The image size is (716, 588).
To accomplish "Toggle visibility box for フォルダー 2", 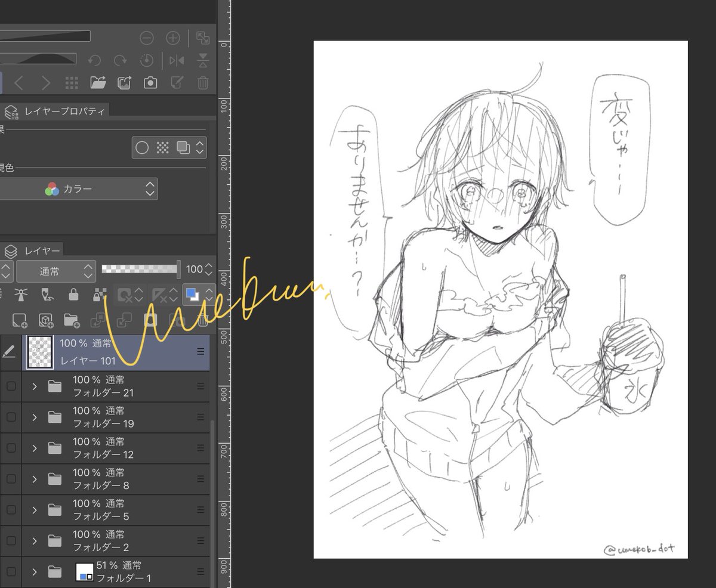I will click(x=11, y=541).
